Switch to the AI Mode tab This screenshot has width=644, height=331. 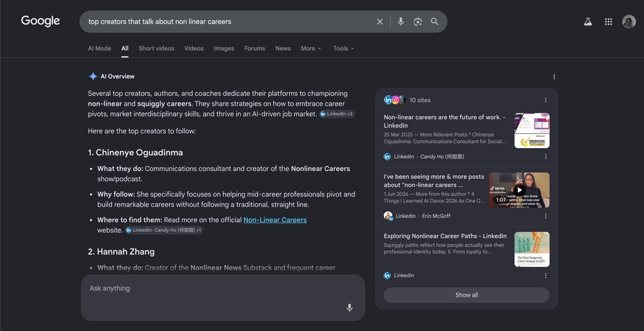[x=99, y=48]
